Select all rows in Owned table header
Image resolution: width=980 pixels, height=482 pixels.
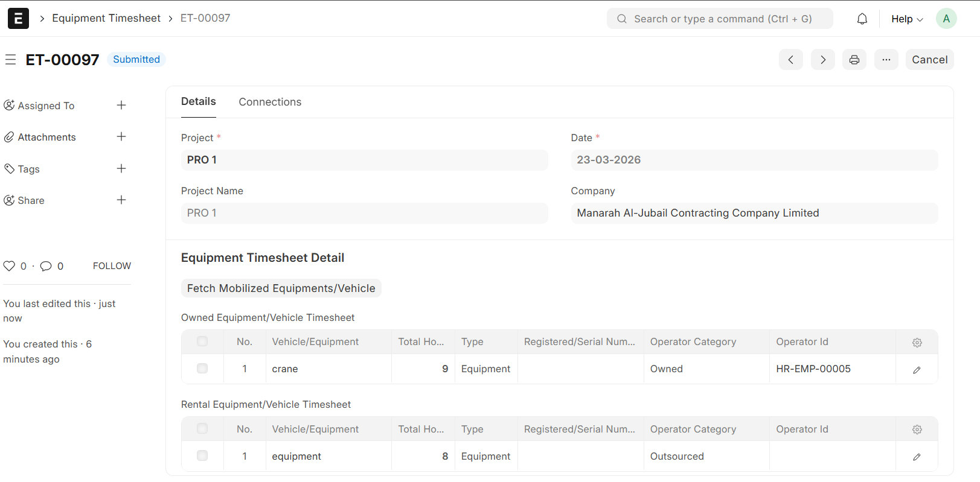202,341
